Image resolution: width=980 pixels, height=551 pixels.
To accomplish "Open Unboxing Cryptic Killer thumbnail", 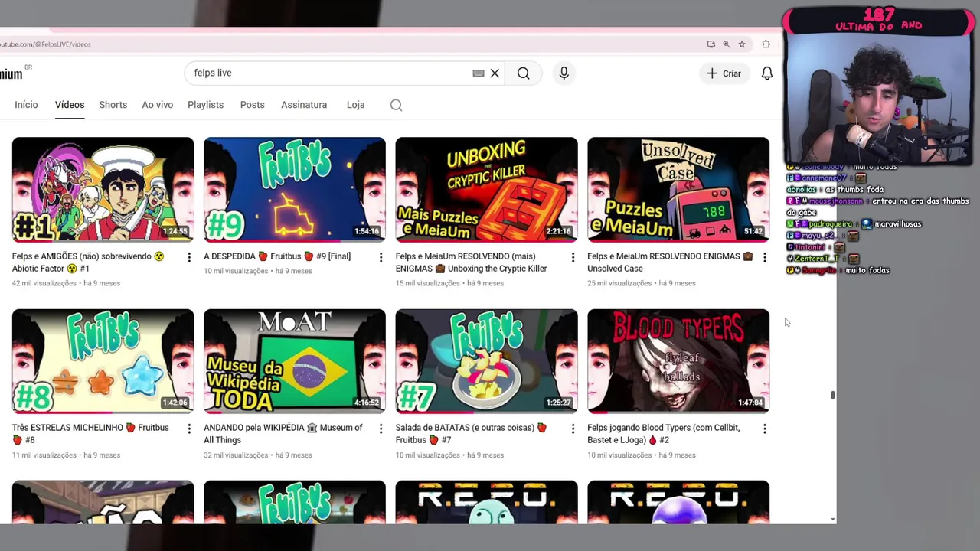I will 486,189.
